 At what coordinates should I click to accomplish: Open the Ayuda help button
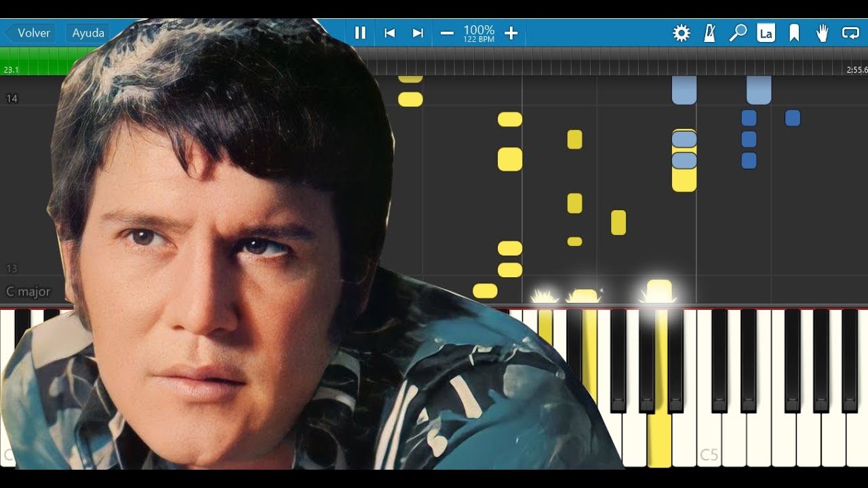tap(87, 33)
